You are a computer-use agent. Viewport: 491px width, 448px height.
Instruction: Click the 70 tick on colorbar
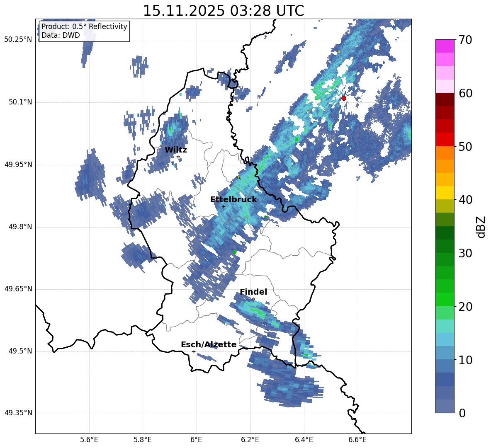(465, 40)
